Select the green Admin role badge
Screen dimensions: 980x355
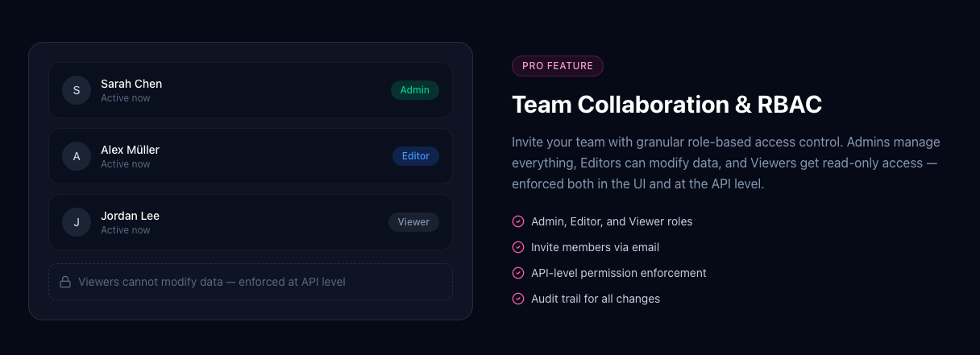point(415,90)
